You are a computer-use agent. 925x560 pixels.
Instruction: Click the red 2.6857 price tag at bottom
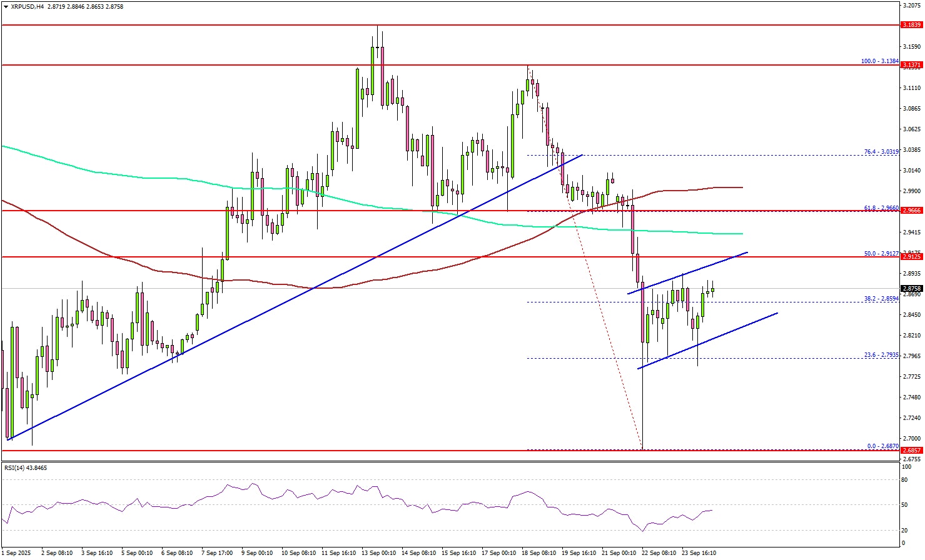911,450
